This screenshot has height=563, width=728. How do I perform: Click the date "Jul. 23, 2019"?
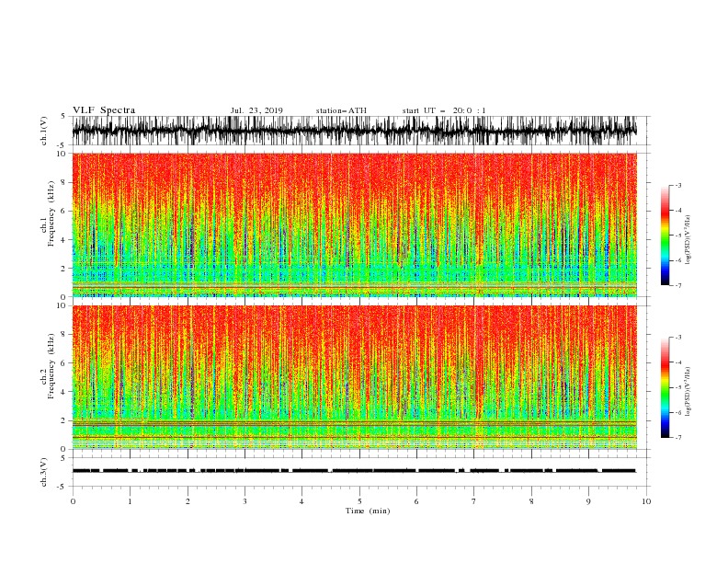point(256,110)
